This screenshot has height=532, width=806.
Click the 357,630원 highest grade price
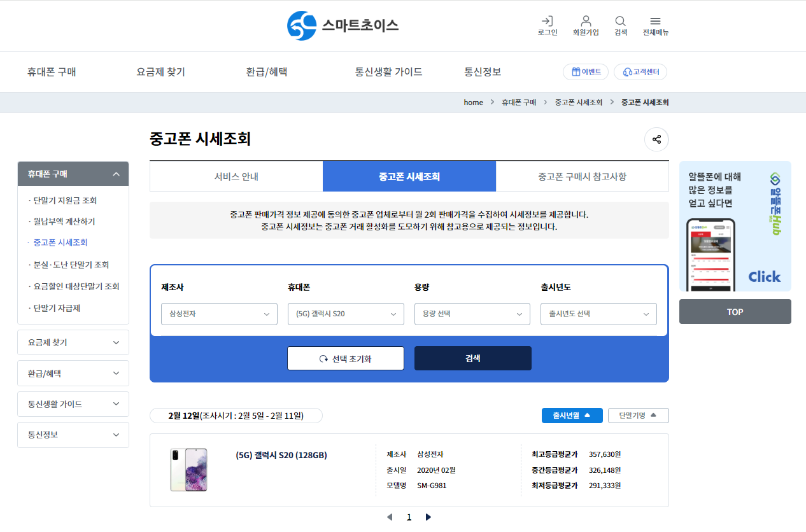[605, 454]
